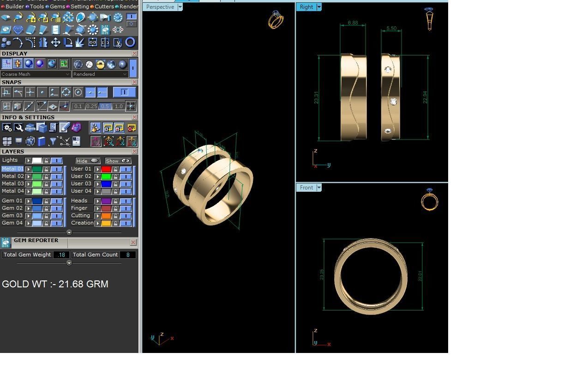
Task: Open the Cutters menu
Action: [x=104, y=6]
